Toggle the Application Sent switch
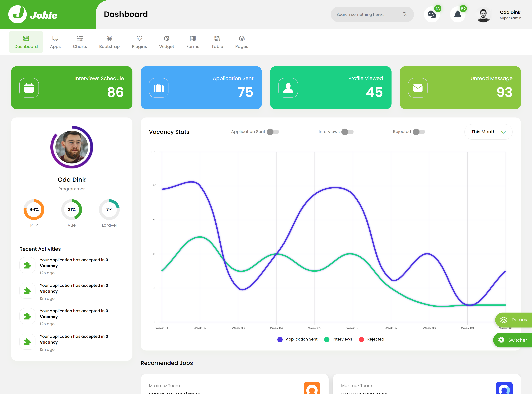Viewport: 532px width, 394px height. pos(273,132)
